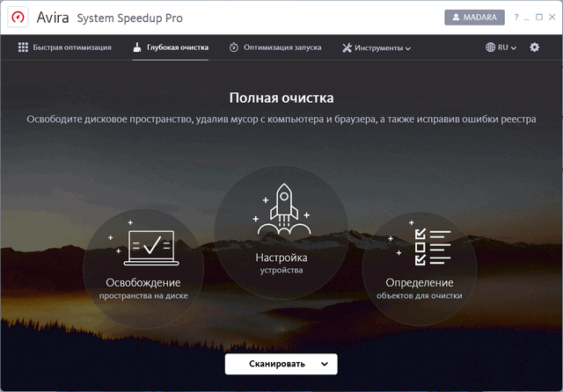This screenshot has height=392, width=563.
Task: Select the Глубокая очистка tab label
Action: (x=178, y=47)
